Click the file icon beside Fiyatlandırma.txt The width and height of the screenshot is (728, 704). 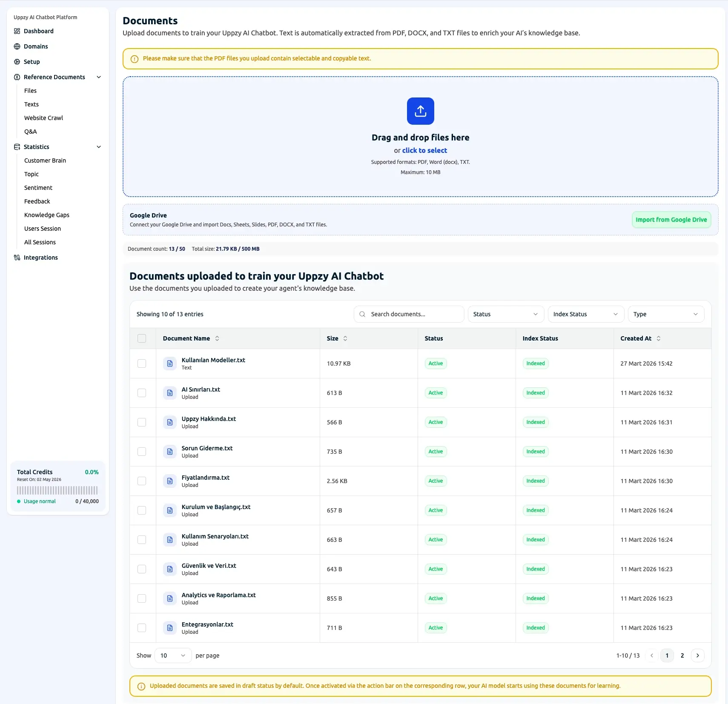[x=170, y=481]
